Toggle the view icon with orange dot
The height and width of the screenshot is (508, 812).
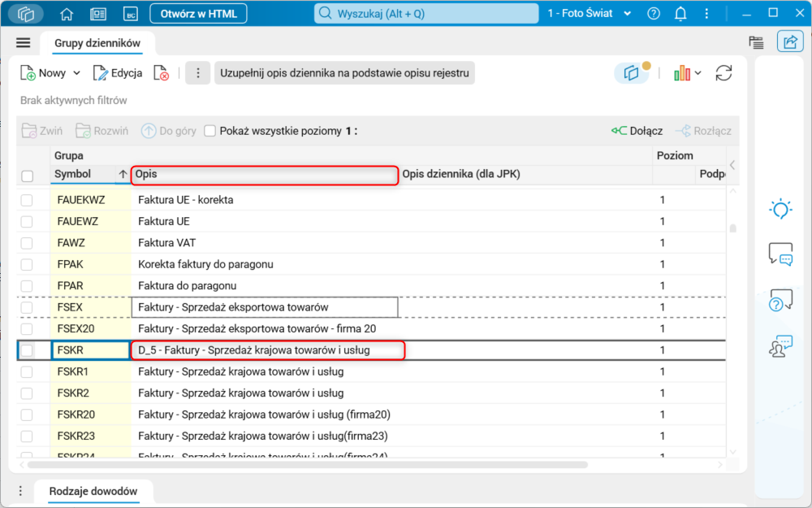point(632,73)
